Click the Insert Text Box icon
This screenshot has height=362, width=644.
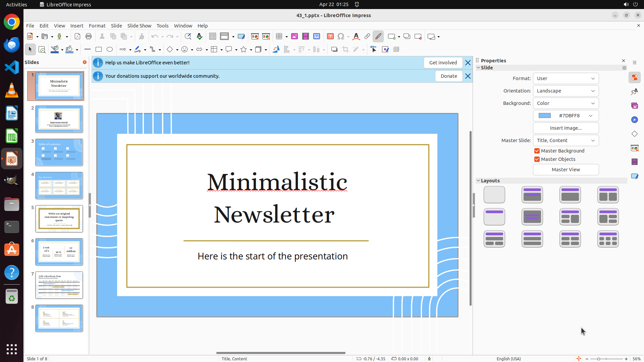pos(330,37)
